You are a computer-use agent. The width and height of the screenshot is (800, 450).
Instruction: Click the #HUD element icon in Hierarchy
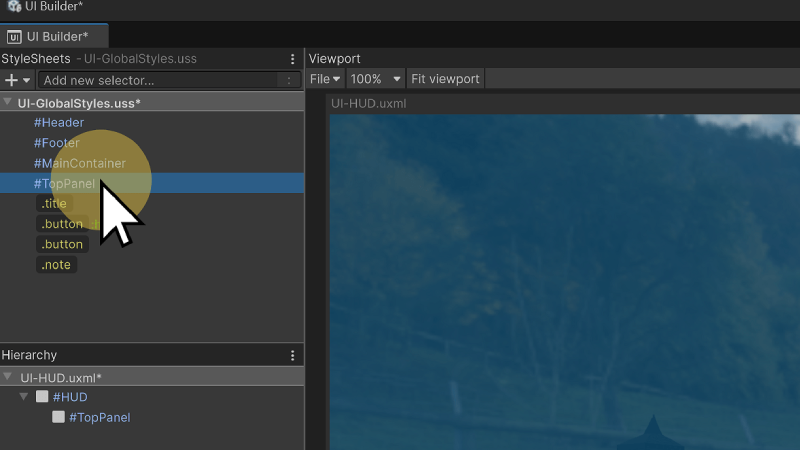42,397
